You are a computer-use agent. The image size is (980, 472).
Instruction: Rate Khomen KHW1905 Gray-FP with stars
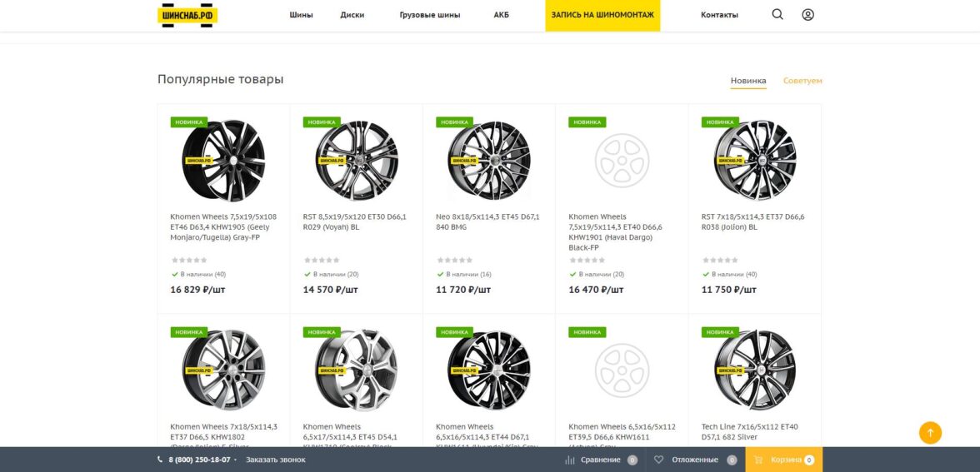pyautogui.click(x=189, y=261)
